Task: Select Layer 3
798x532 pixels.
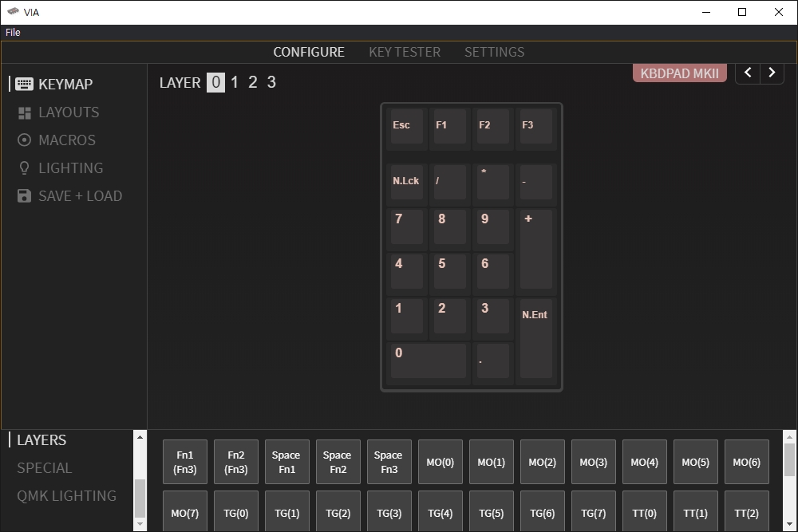Action: (x=271, y=82)
